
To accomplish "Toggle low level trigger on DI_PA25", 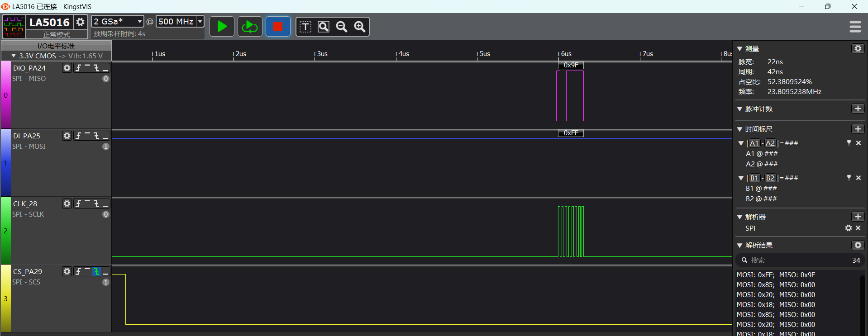I will 105,136.
